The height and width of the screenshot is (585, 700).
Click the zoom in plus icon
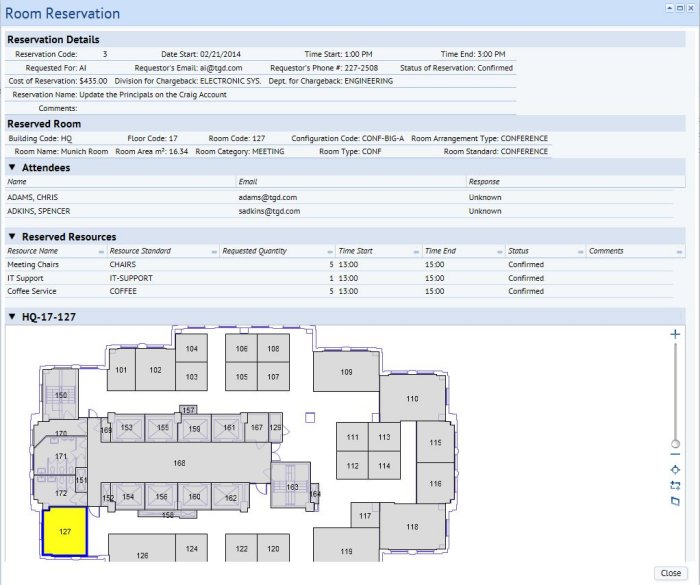[x=676, y=334]
